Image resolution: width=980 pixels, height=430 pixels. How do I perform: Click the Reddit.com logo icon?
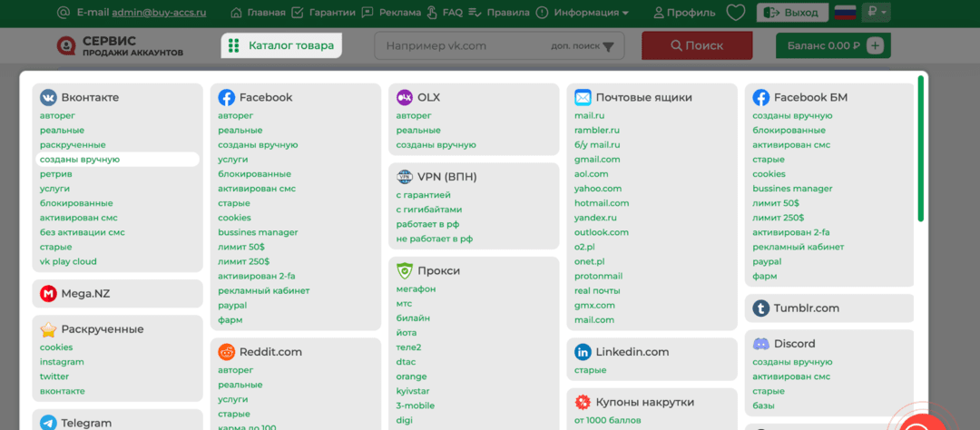coord(226,352)
